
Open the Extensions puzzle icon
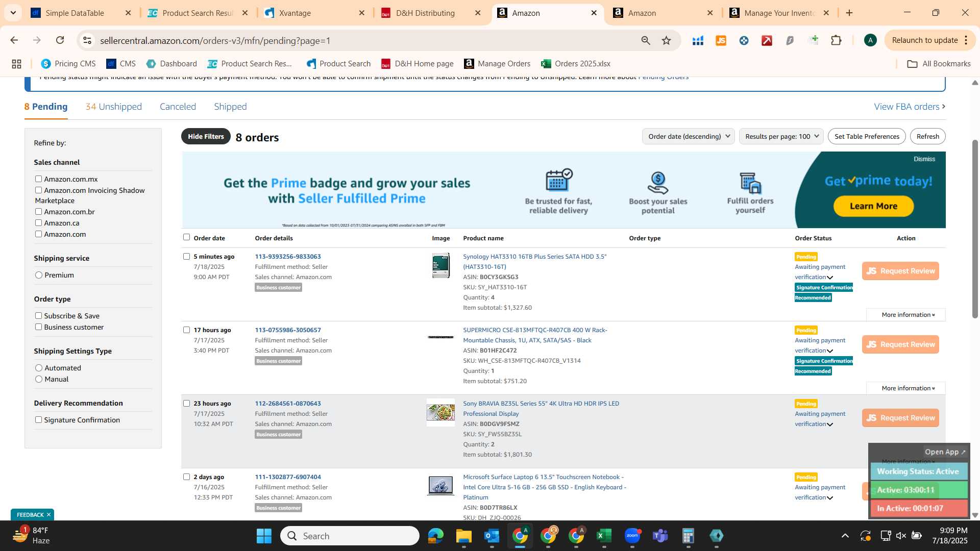836,40
